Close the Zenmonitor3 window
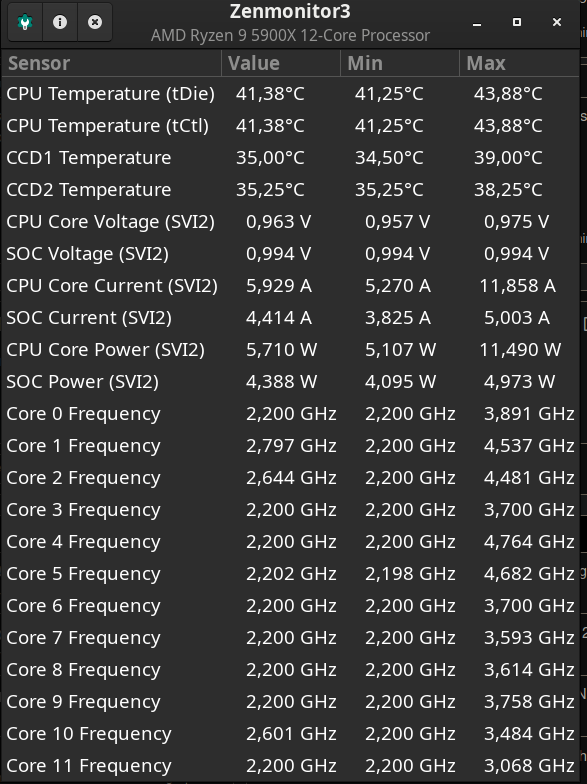This screenshot has height=784, width=587. pyautogui.click(x=557, y=22)
